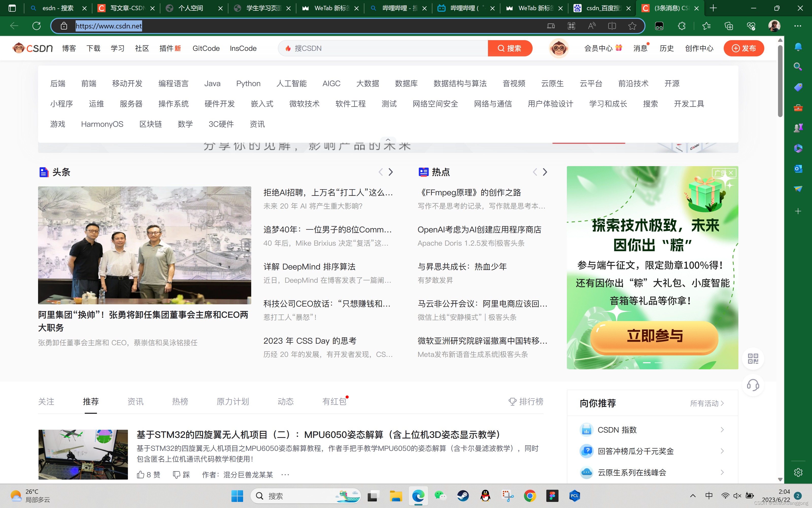Open the Favorites list toolbar icon
Screen dimensions: 812x508
(x=706, y=26)
